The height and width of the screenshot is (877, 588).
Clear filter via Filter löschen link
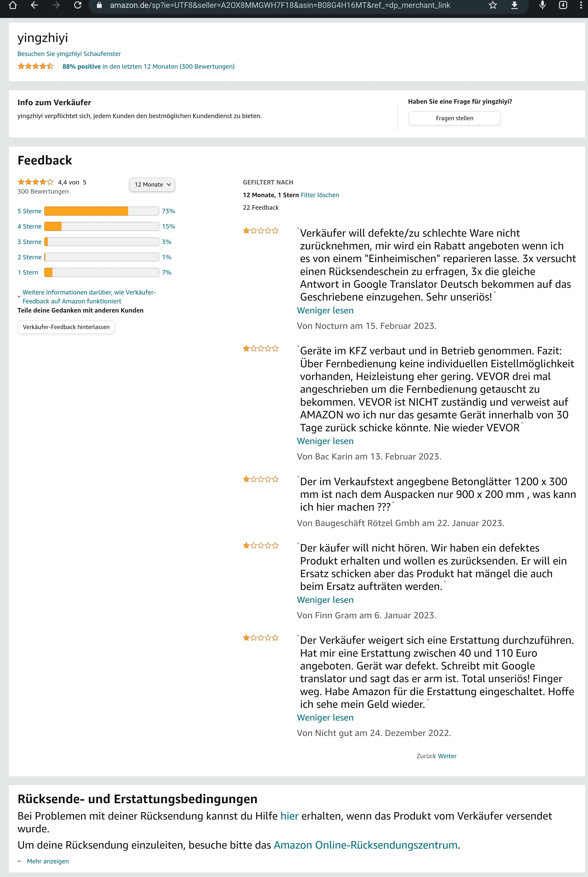click(320, 195)
